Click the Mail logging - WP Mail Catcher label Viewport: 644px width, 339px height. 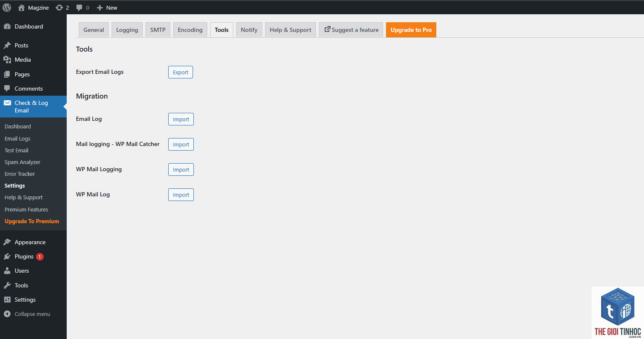pyautogui.click(x=118, y=144)
